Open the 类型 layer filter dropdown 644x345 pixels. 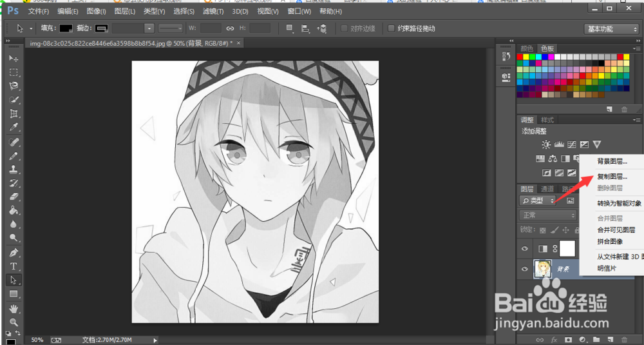click(x=538, y=201)
